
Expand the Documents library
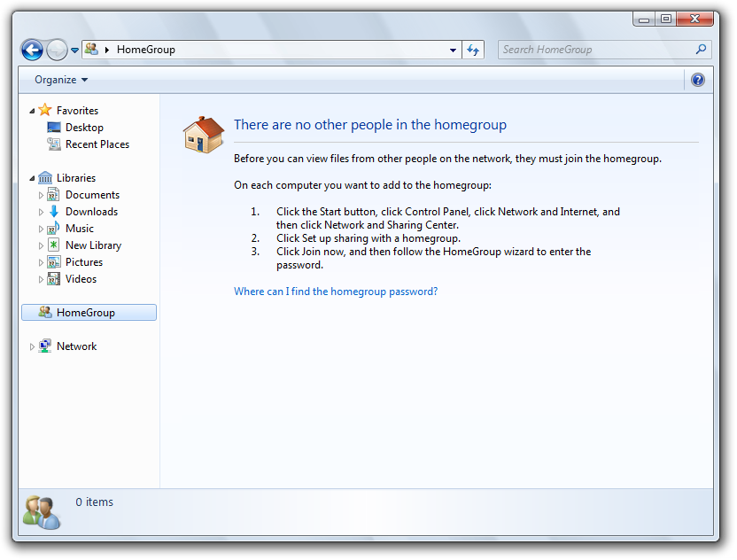[x=41, y=195]
